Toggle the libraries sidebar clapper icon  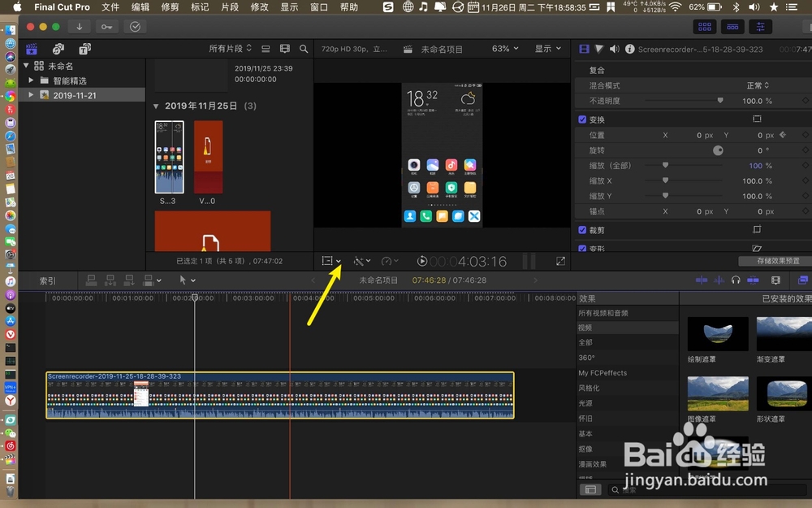(x=32, y=49)
